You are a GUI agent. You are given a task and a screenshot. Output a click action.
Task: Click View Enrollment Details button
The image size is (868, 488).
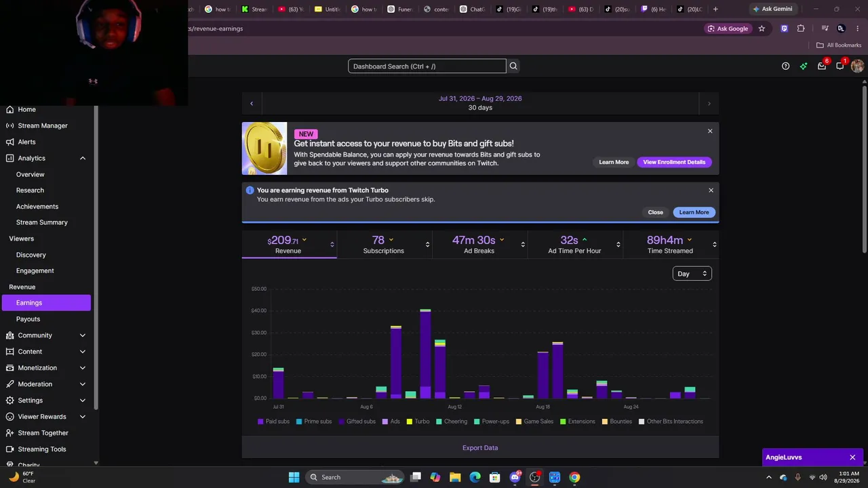[674, 162]
